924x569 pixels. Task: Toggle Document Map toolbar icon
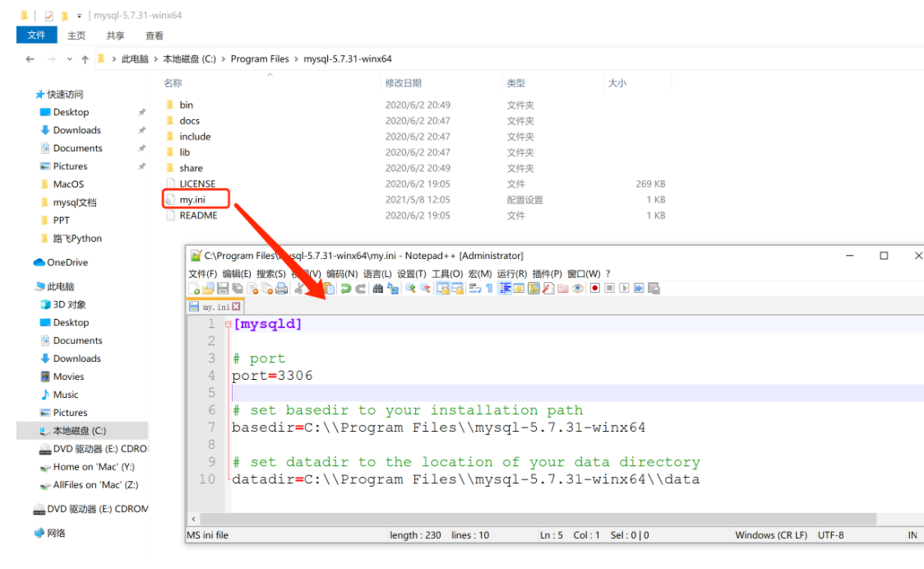534,289
